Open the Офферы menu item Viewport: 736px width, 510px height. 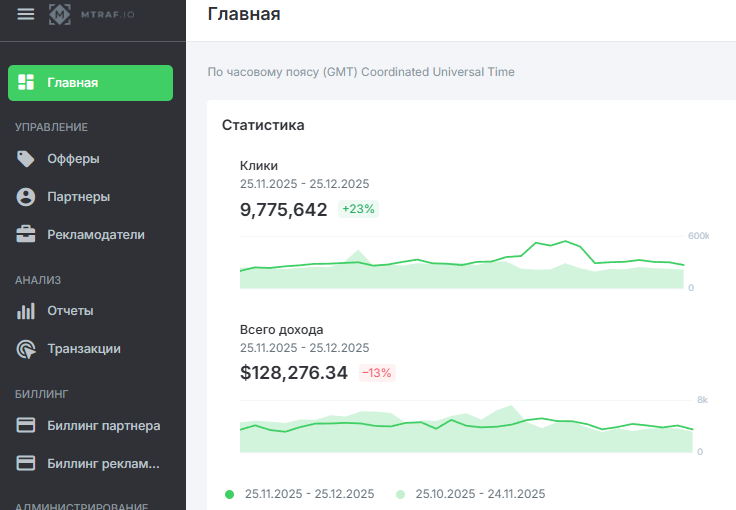click(x=73, y=159)
